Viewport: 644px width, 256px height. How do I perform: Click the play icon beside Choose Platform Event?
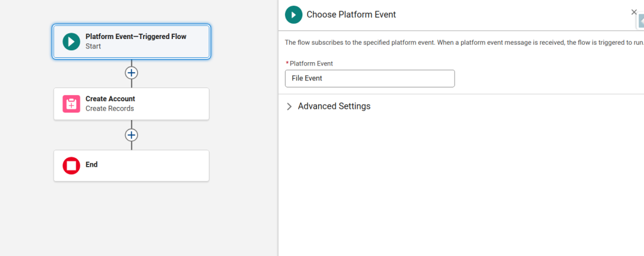click(x=294, y=15)
